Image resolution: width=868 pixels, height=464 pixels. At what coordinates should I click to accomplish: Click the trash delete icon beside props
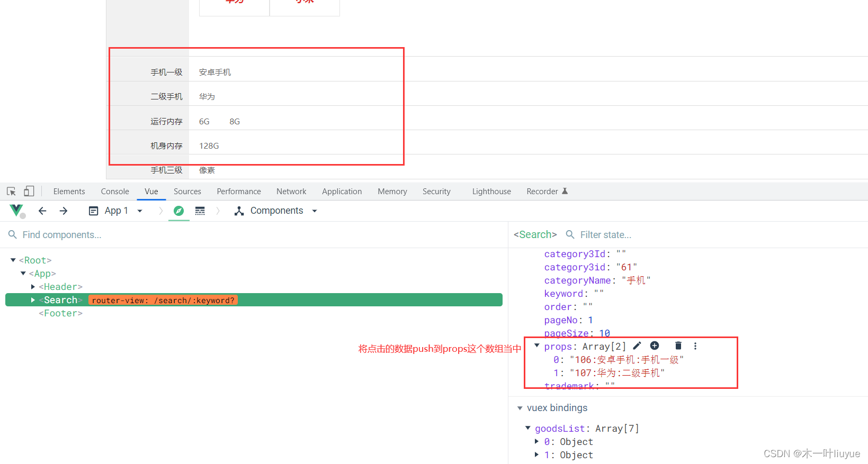pyautogui.click(x=678, y=345)
